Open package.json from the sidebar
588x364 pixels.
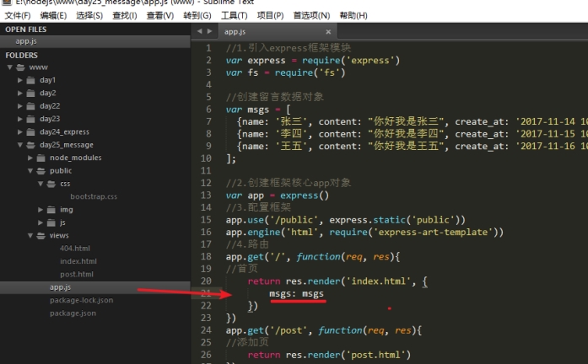click(x=73, y=313)
